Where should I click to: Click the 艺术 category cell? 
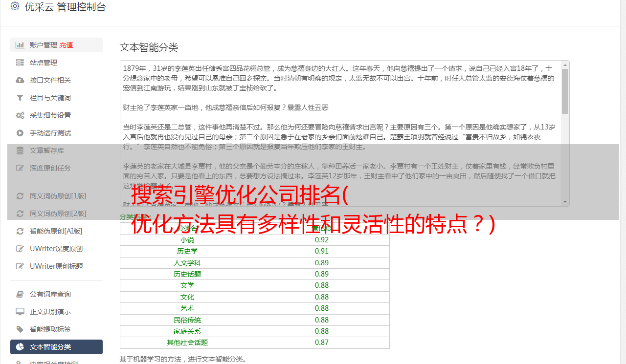(x=187, y=308)
